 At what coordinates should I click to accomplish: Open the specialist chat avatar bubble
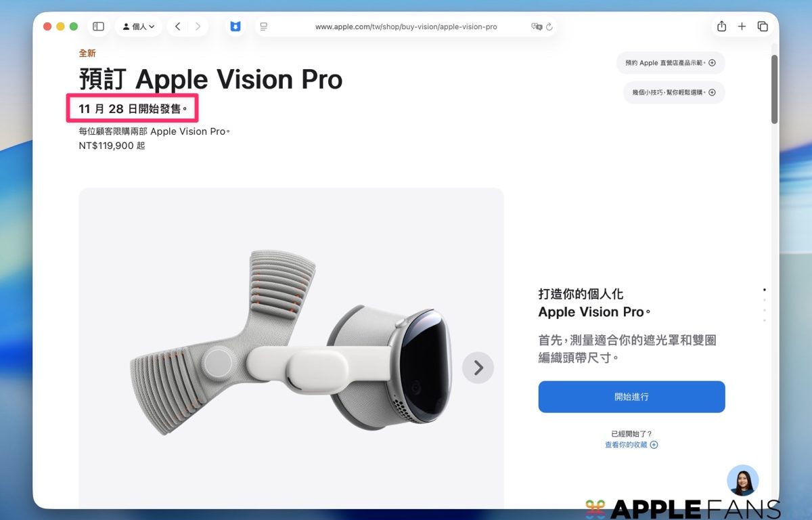click(x=742, y=481)
